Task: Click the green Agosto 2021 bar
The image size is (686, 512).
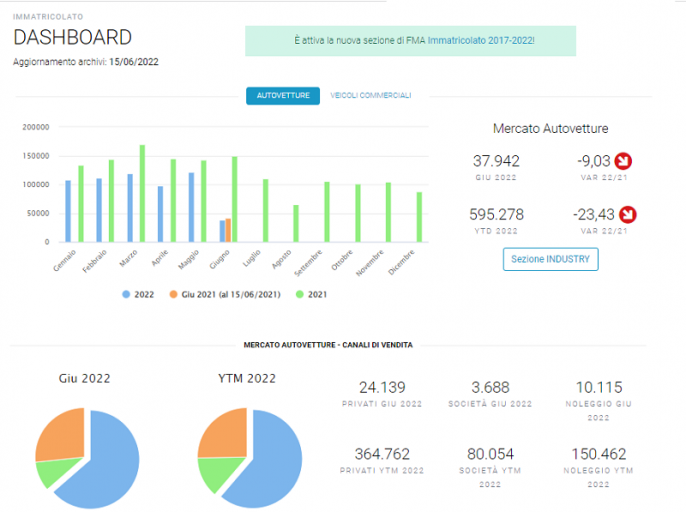Action: click(296, 223)
